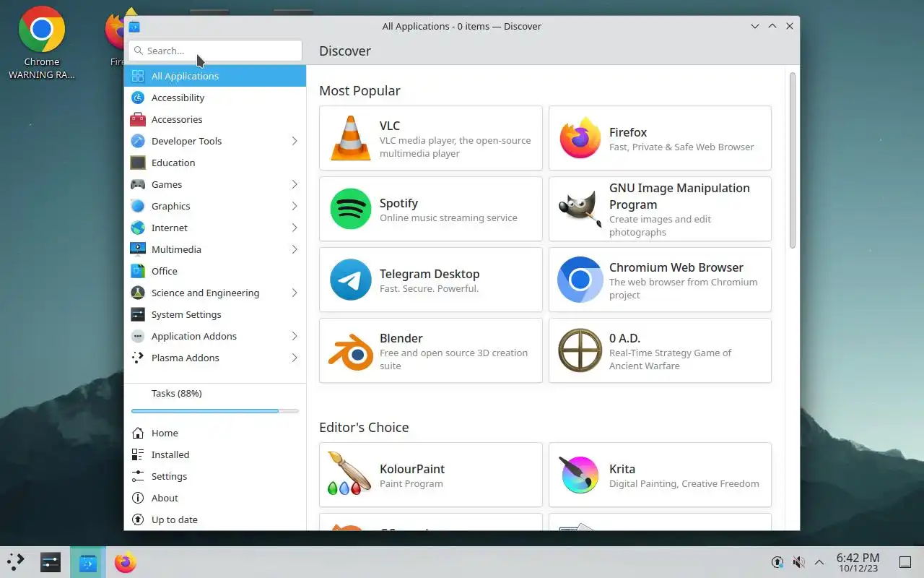
Task: Open the VLC app title
Action: (390, 126)
